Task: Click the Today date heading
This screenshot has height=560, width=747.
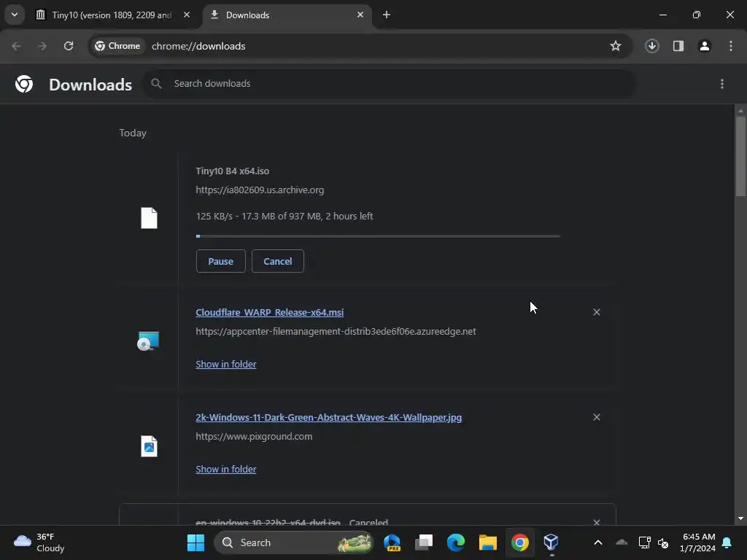Action: pyautogui.click(x=133, y=133)
